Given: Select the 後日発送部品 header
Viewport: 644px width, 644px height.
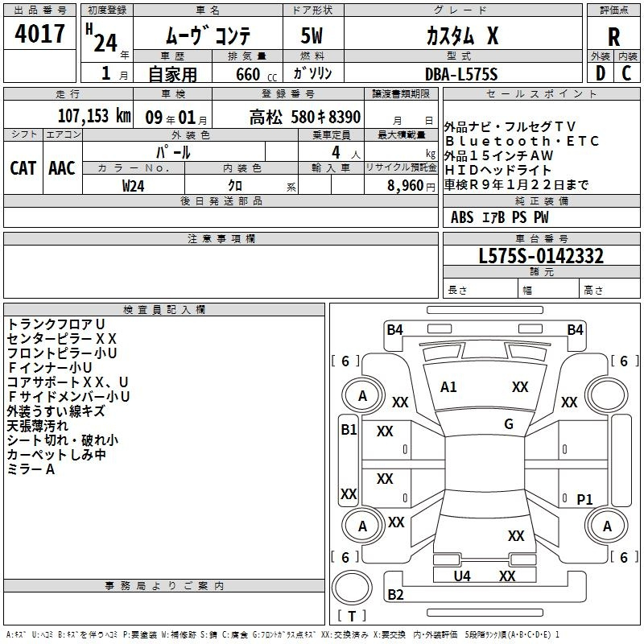Looking at the screenshot, I should coord(221,200).
